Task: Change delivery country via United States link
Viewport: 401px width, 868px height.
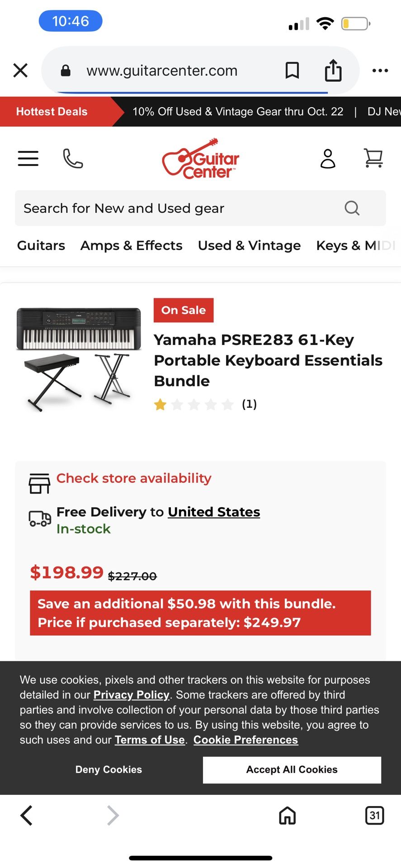Action: 214,512
